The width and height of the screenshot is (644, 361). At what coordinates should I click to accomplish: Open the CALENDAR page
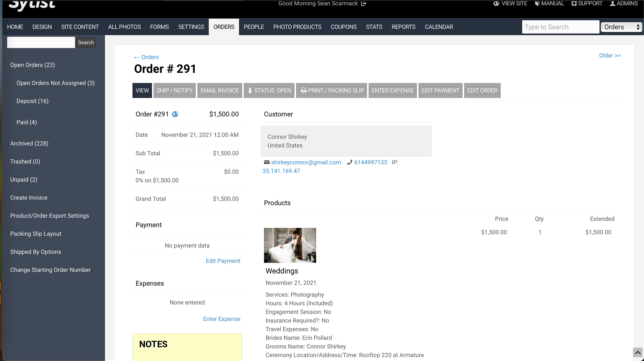tap(439, 27)
